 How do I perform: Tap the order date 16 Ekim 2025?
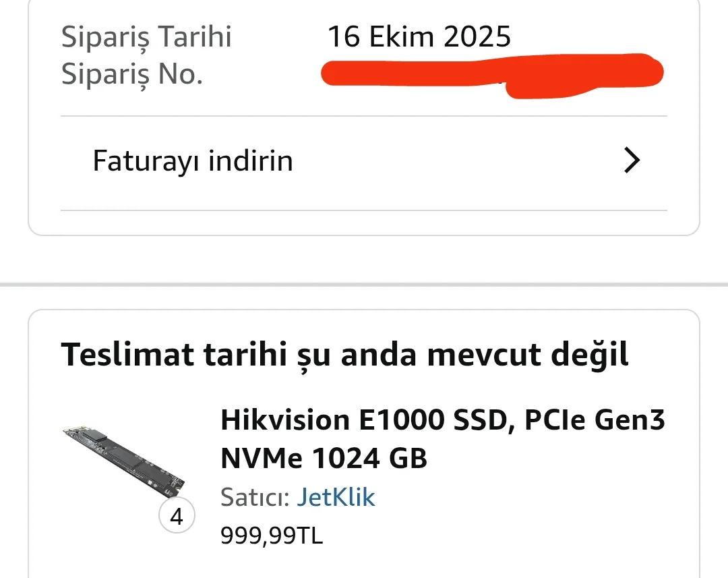(419, 36)
